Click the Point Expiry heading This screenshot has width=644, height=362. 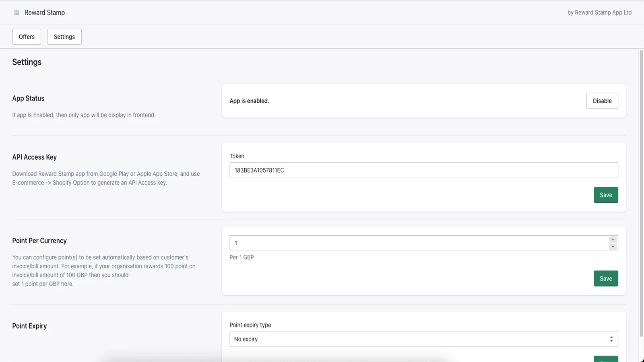point(29,326)
